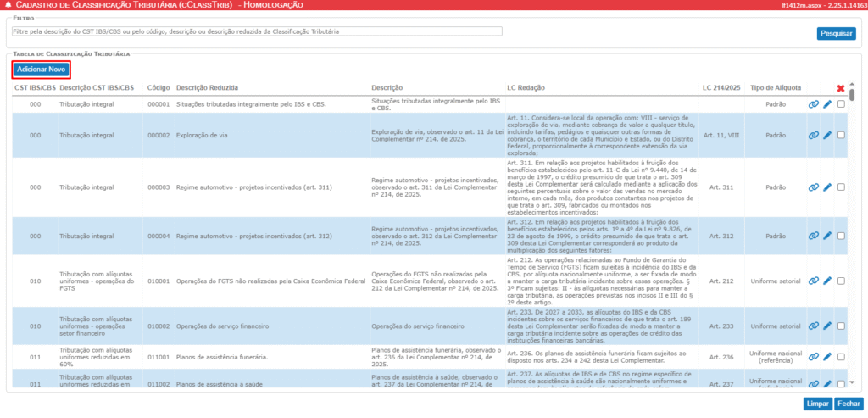Edit the Exploração de via row
The image size is (868, 418).
click(x=827, y=135)
